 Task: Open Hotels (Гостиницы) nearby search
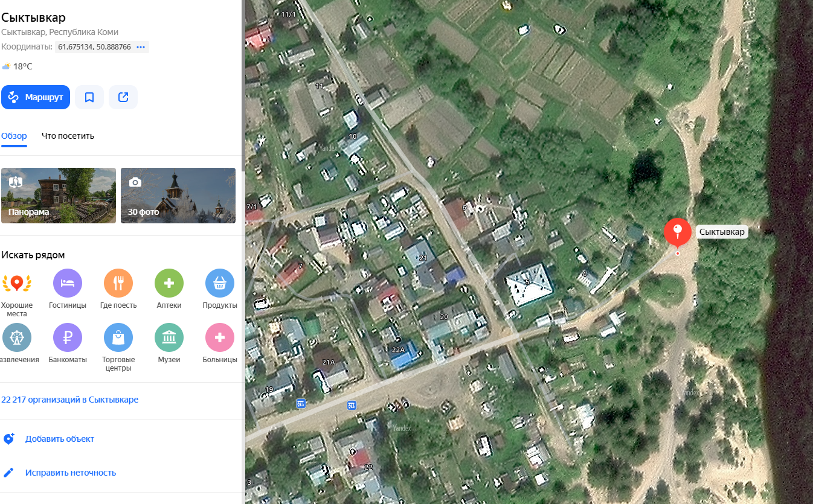[x=68, y=284]
